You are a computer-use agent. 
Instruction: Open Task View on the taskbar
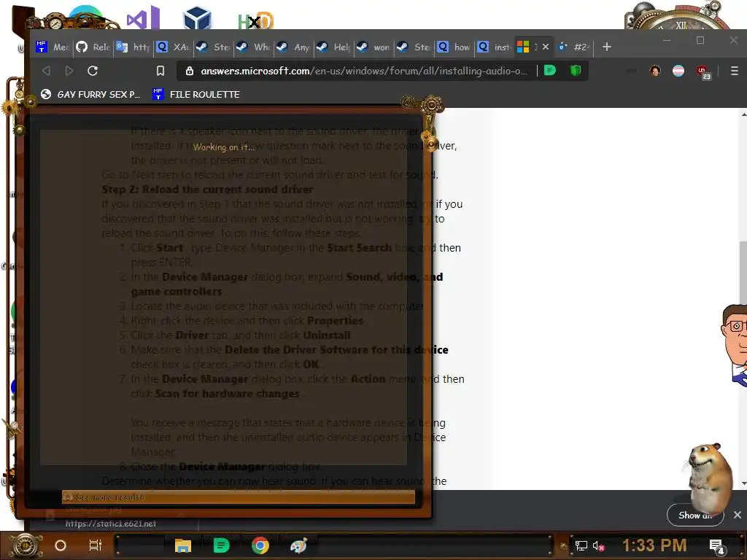(96, 545)
